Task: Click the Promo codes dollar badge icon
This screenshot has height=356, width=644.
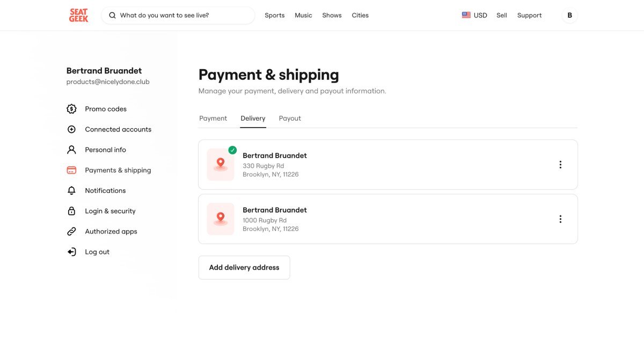Action: click(x=71, y=109)
